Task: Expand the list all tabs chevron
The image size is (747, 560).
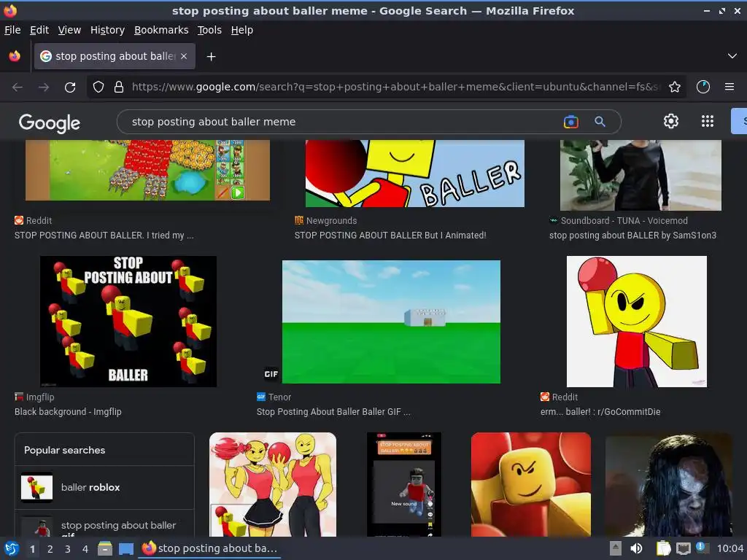Action: pos(732,56)
